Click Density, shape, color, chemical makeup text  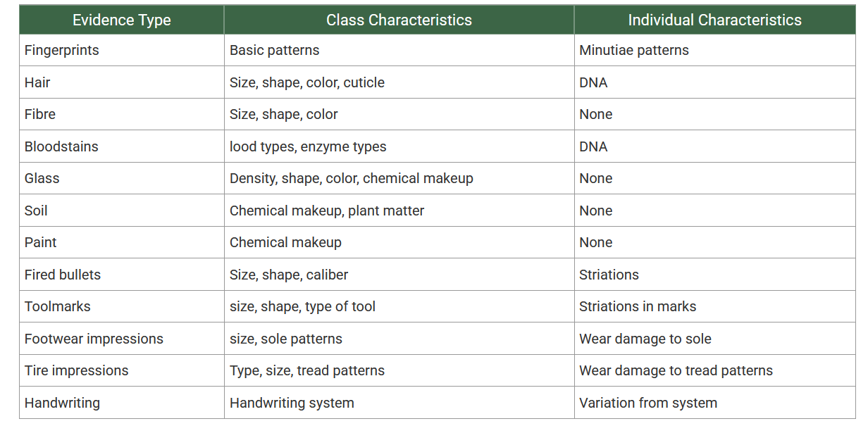pyautogui.click(x=352, y=178)
